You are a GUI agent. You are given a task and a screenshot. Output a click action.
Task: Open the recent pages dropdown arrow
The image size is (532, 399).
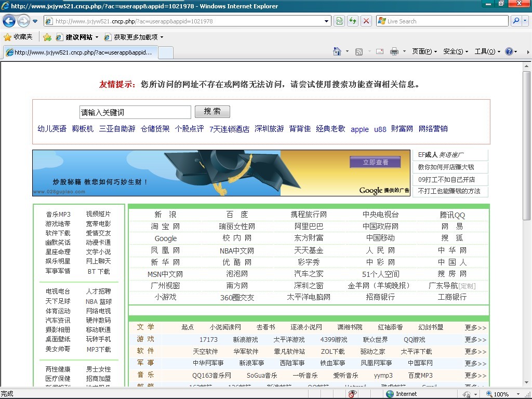point(35,21)
